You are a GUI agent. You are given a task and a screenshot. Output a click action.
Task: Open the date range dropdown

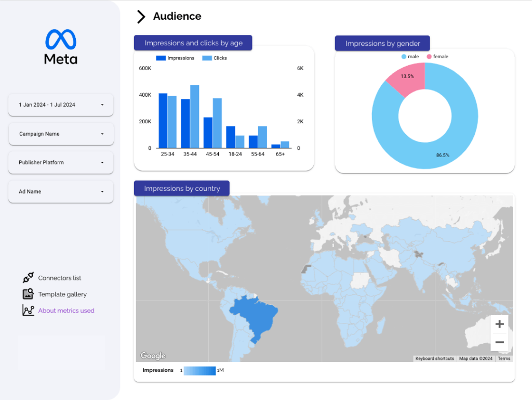tap(61, 105)
